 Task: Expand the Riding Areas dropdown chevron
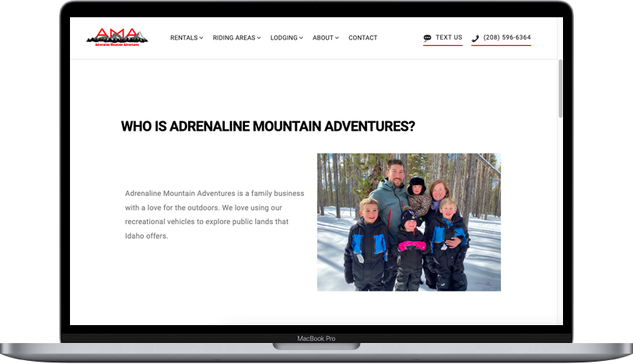pos(259,38)
